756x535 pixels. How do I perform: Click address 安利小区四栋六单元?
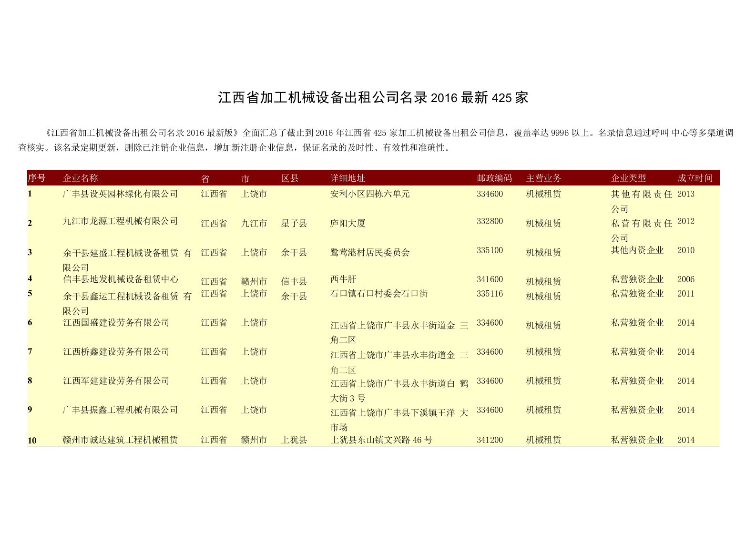tap(370, 194)
